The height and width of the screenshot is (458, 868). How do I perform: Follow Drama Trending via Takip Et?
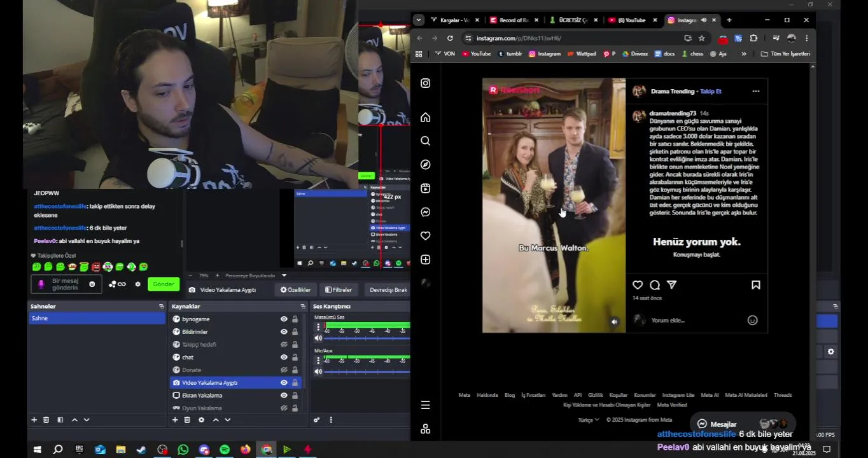pos(711,92)
